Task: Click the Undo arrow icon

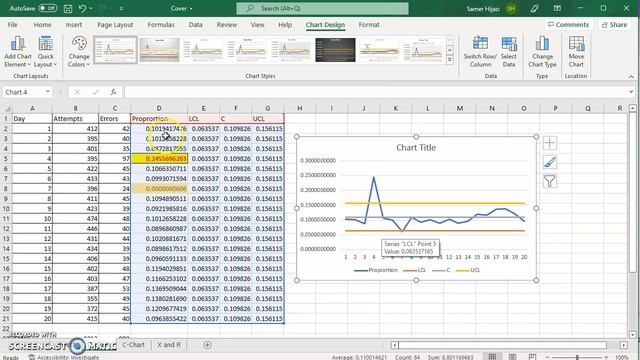Action: [x=82, y=9]
